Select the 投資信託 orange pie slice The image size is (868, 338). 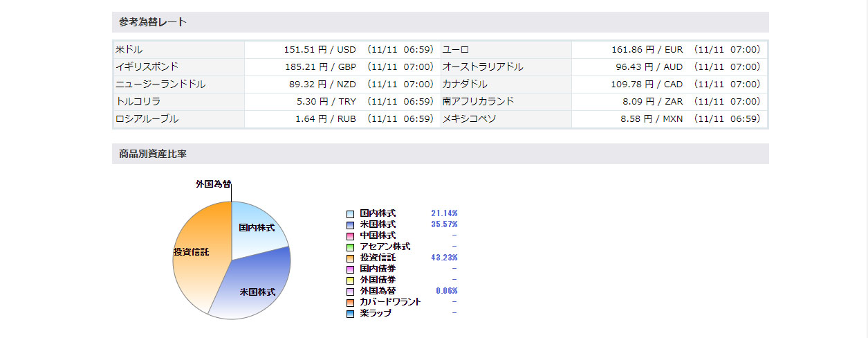197,263
